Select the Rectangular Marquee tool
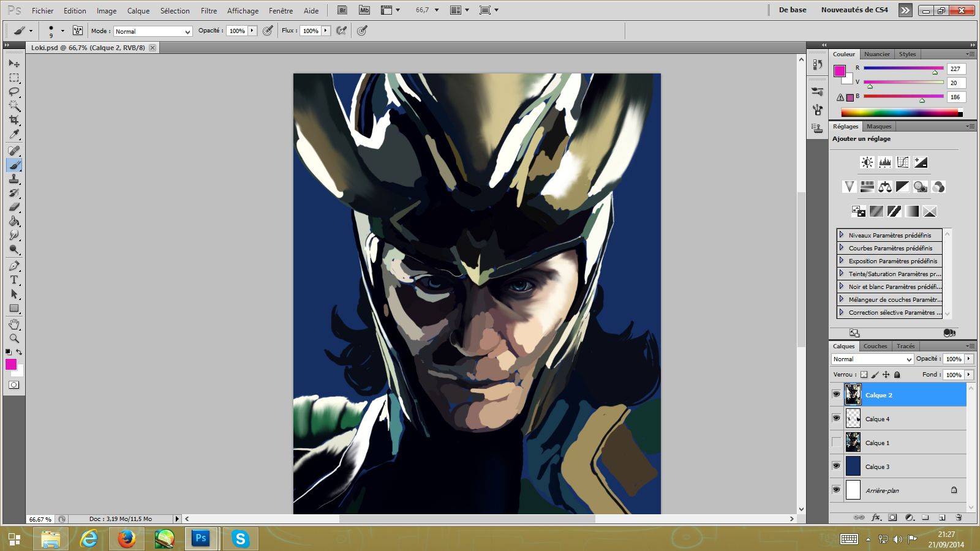This screenshot has width=980, height=551. [x=14, y=78]
